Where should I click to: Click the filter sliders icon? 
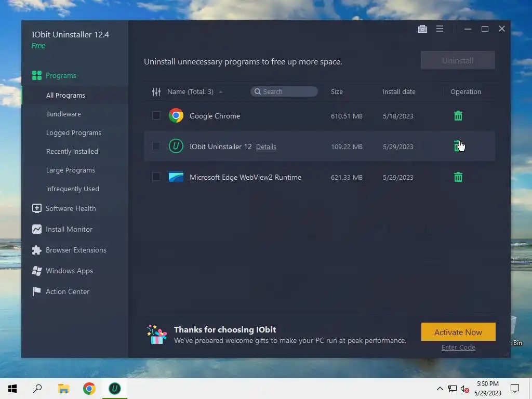[156, 91]
